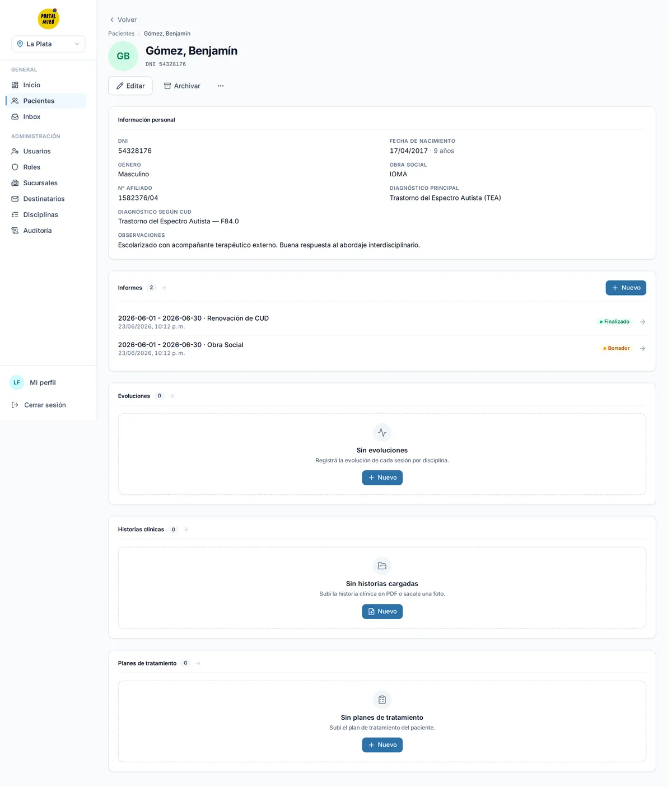Click the Pacientes breadcrumb link
This screenshot has height=787, width=672.
point(122,34)
